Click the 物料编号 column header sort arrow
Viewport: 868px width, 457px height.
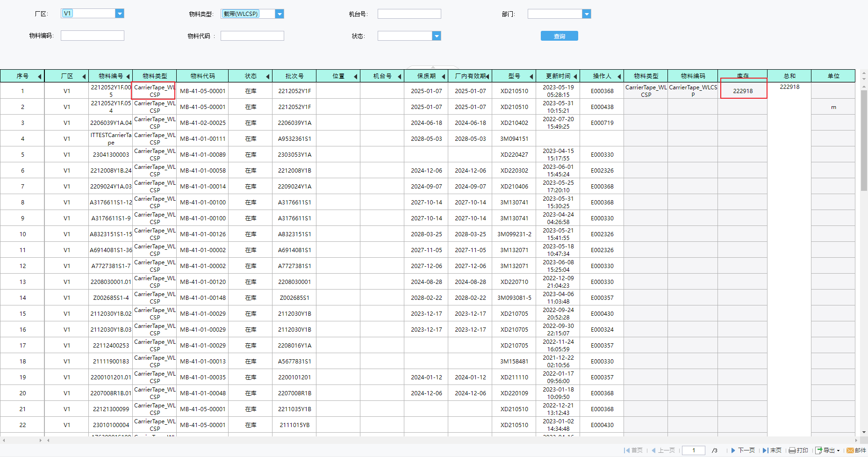pos(128,76)
